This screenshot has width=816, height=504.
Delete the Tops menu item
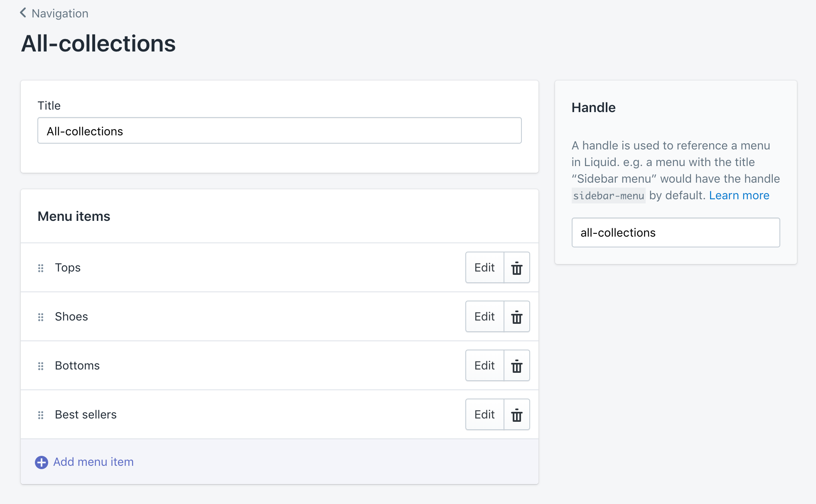(x=516, y=268)
